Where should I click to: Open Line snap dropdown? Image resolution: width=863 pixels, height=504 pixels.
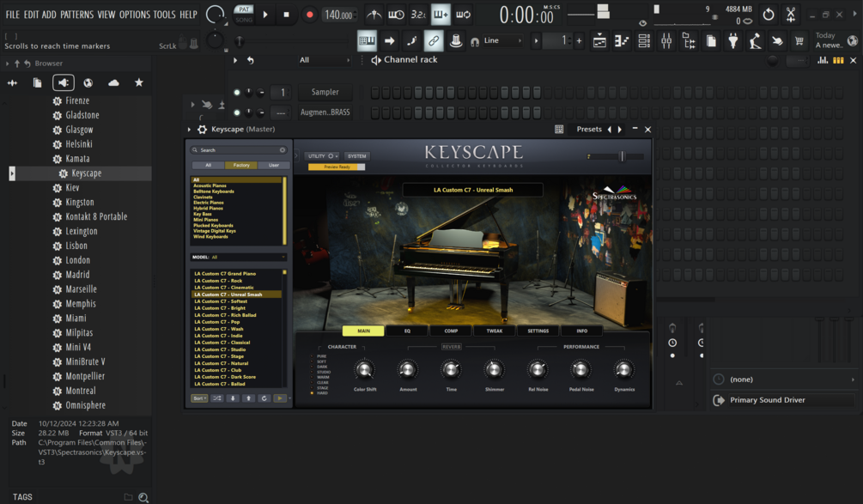[502, 40]
